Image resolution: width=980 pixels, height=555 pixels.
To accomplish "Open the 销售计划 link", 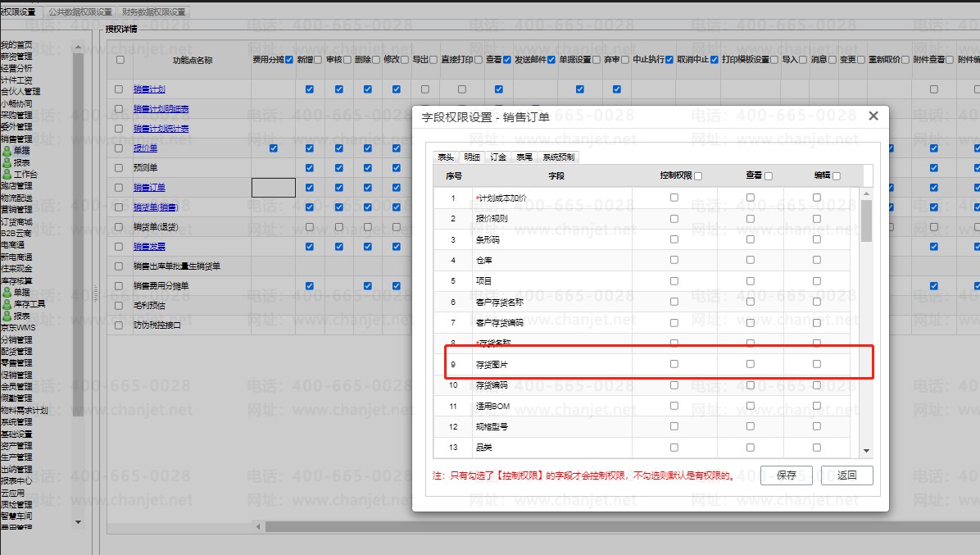I will (149, 89).
